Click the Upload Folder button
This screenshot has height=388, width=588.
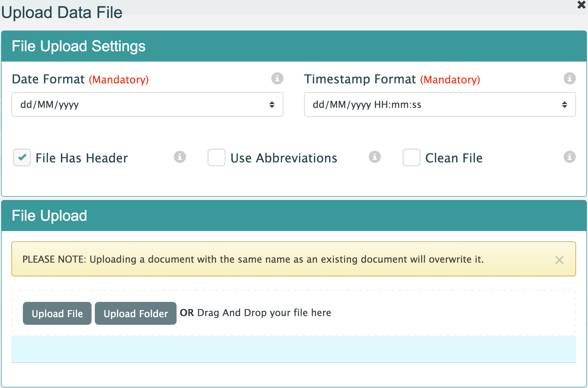(x=135, y=313)
